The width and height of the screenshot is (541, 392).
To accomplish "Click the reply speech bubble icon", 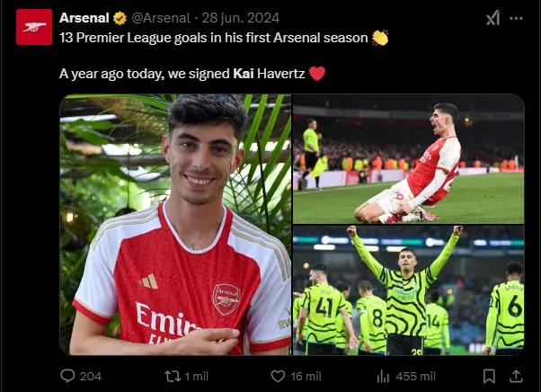I will [x=68, y=376].
